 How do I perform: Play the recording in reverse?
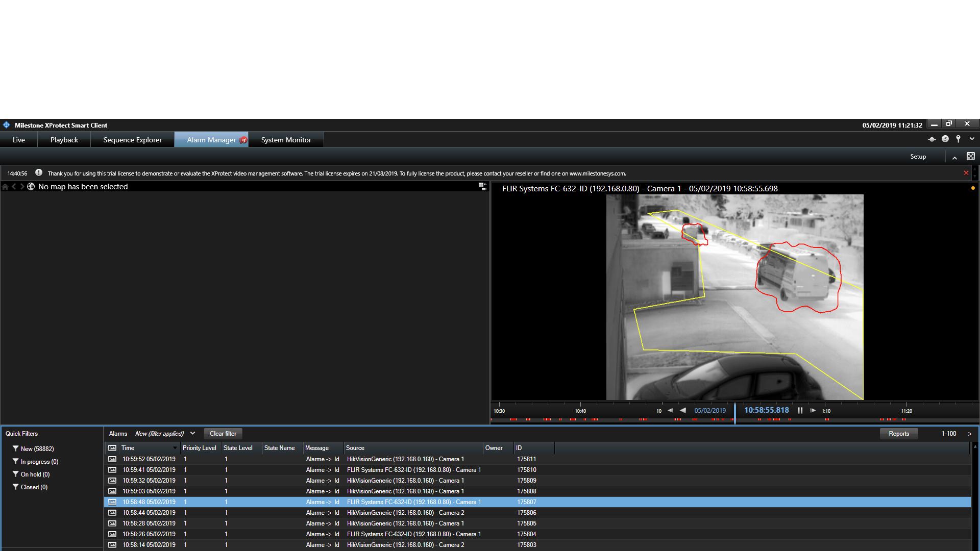coord(683,410)
